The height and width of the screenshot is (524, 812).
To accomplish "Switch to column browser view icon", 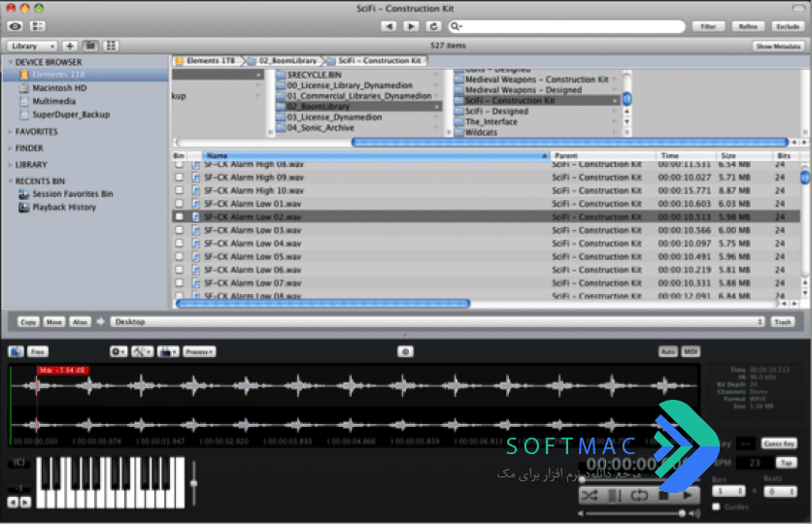I will 90,46.
